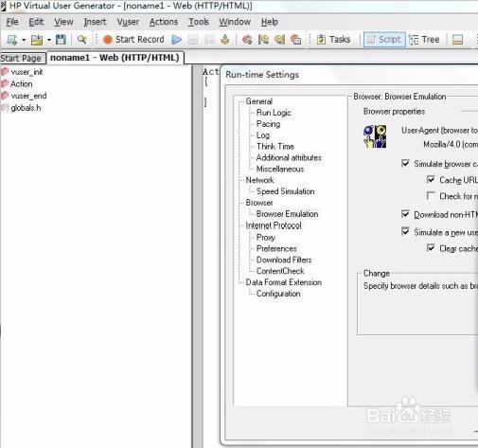Viewport: 478px width, 448px height.
Task: Toggle the 'Check for' checkbox
Action: [x=431, y=196]
